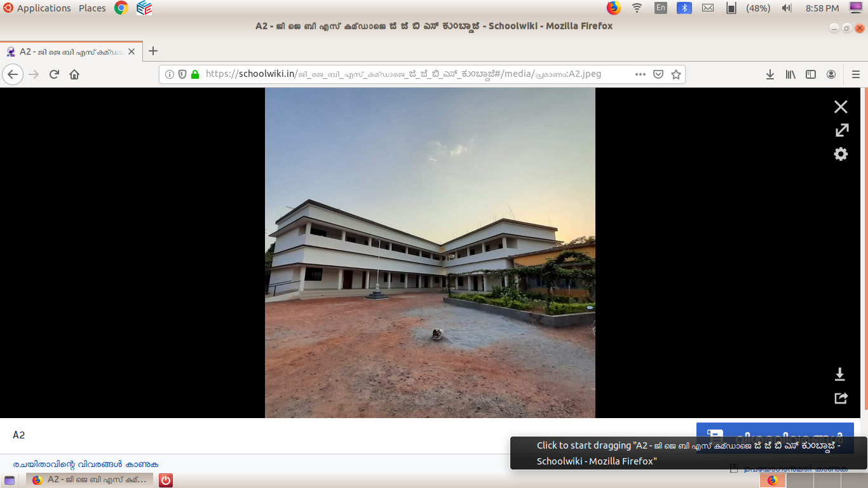868x488 pixels.
Task: Click the school building photo
Action: (430, 253)
